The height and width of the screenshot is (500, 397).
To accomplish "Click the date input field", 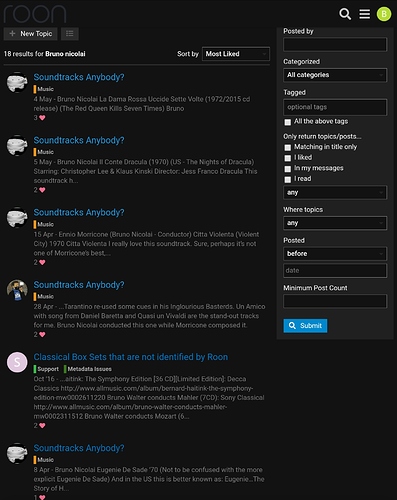I will (335, 270).
